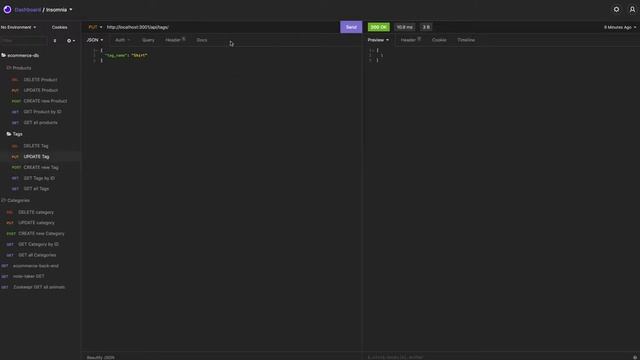
Task: Open the Cookies manager
Action: 59,27
